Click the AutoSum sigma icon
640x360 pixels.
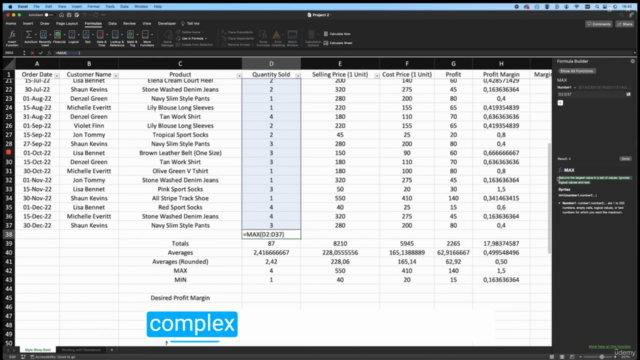tap(29, 35)
